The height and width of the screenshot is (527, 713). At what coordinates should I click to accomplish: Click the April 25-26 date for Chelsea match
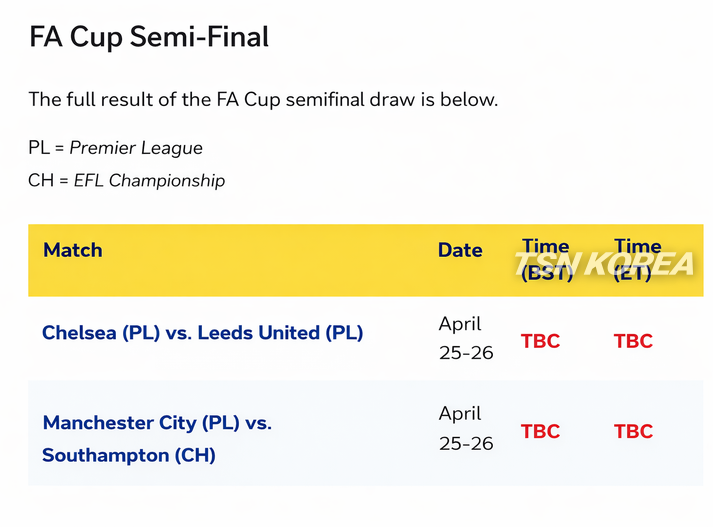pyautogui.click(x=465, y=338)
